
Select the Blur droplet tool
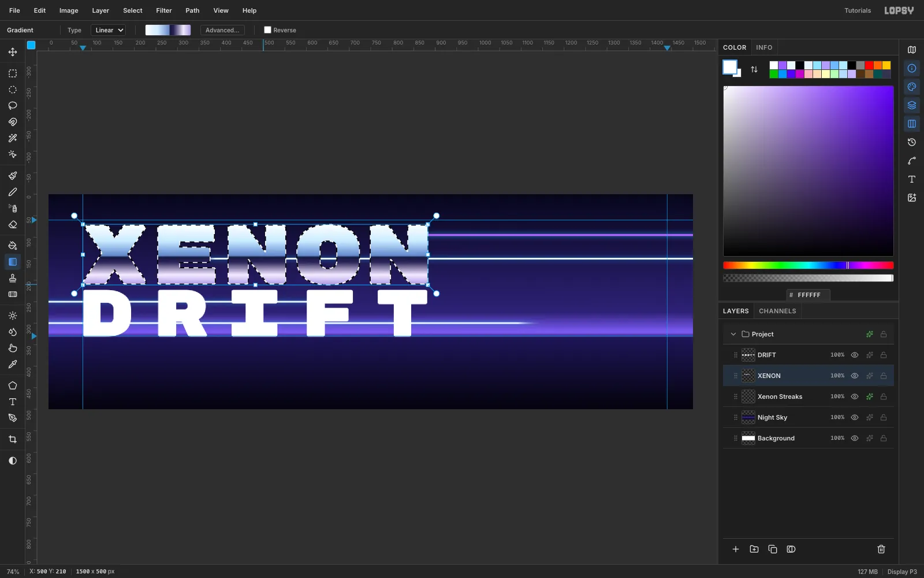pyautogui.click(x=13, y=332)
